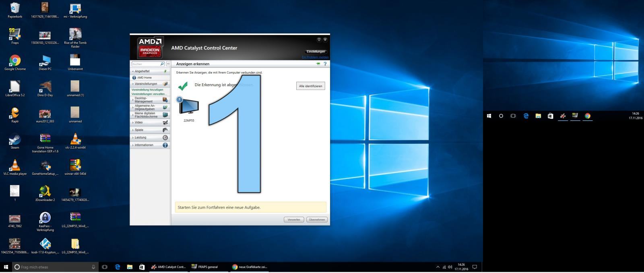Viewport: 644px width, 273px height.
Task: Switch to FRAPS general taskbar button
Action: (208, 267)
